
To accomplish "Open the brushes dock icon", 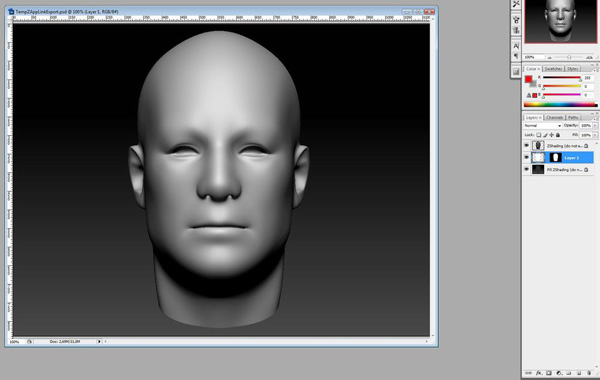I will pyautogui.click(x=516, y=19).
